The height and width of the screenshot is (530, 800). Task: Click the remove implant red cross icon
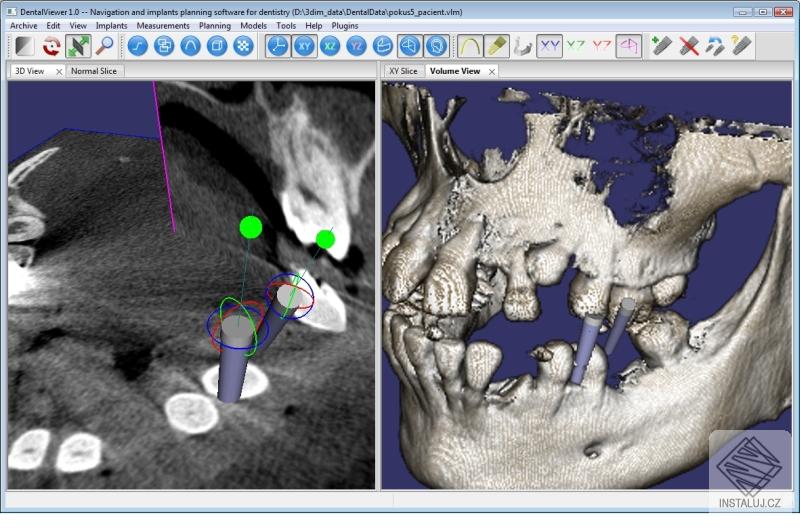tap(689, 46)
